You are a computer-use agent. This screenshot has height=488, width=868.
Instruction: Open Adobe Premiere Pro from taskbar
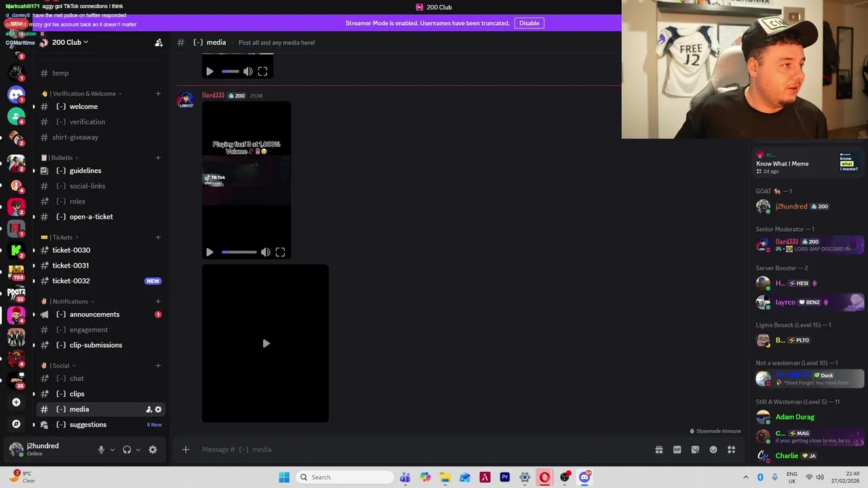[x=505, y=477]
